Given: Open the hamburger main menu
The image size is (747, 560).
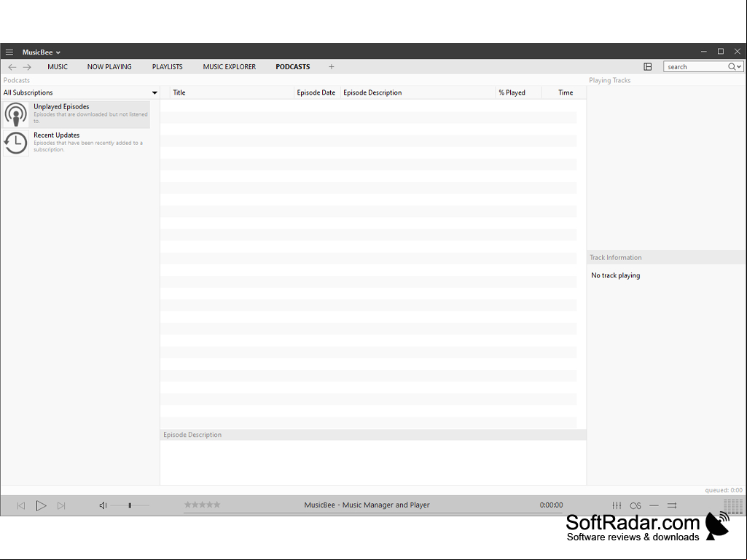Looking at the screenshot, I should [x=9, y=52].
